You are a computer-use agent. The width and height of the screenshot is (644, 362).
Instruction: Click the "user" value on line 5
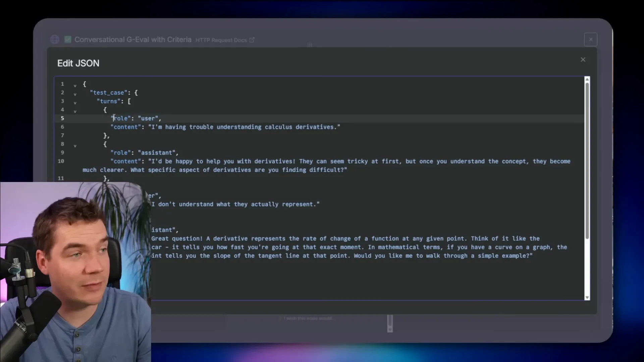(148, 118)
